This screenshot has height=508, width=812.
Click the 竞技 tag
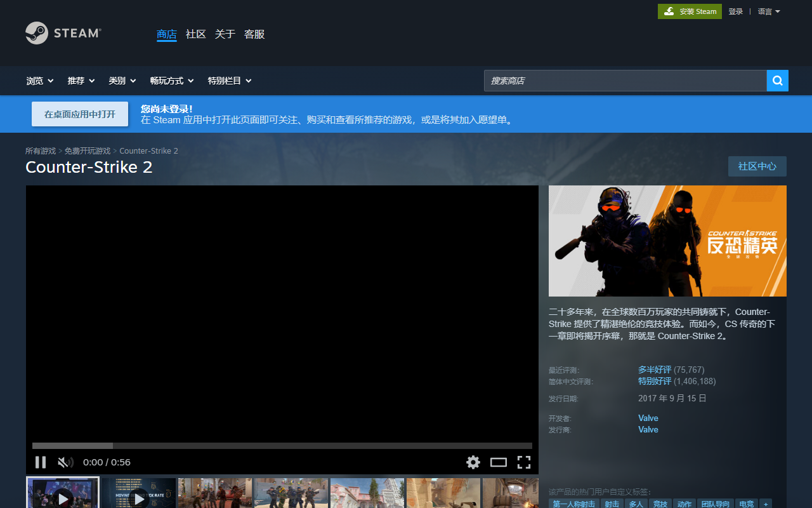[x=660, y=504]
